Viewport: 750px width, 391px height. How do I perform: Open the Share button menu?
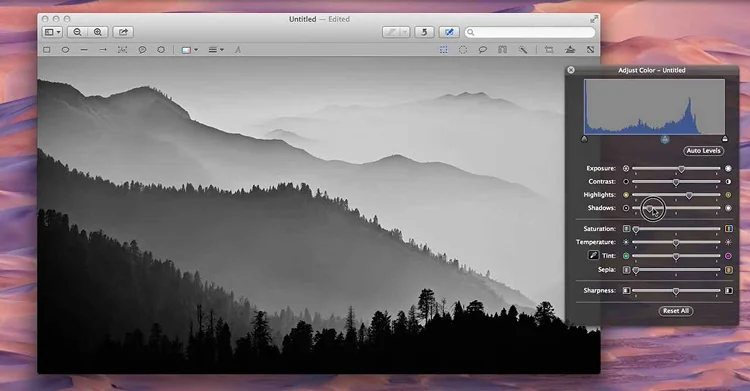pyautogui.click(x=123, y=32)
